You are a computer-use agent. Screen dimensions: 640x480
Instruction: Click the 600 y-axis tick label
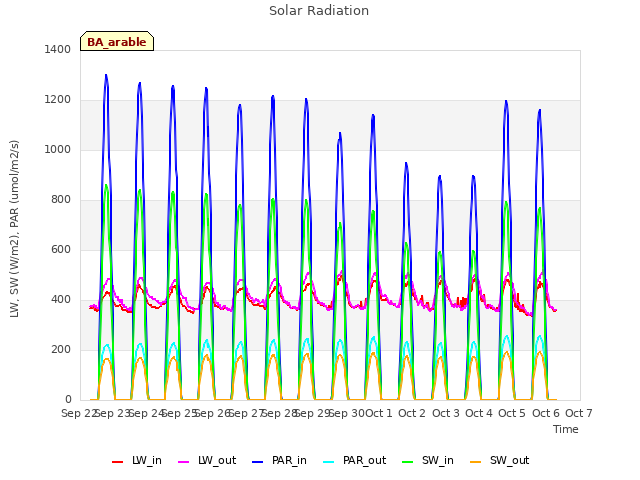point(61,250)
